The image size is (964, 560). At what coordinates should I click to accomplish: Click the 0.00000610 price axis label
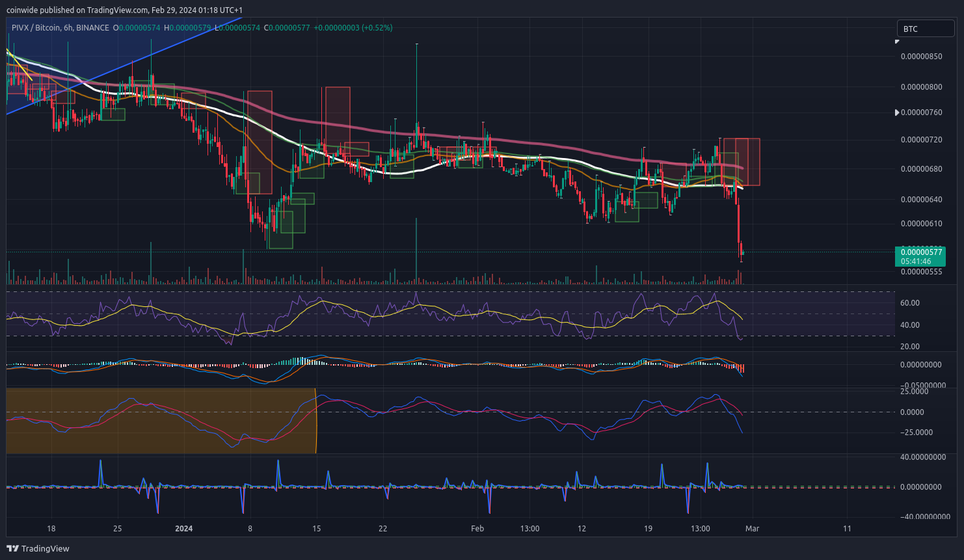coord(921,224)
